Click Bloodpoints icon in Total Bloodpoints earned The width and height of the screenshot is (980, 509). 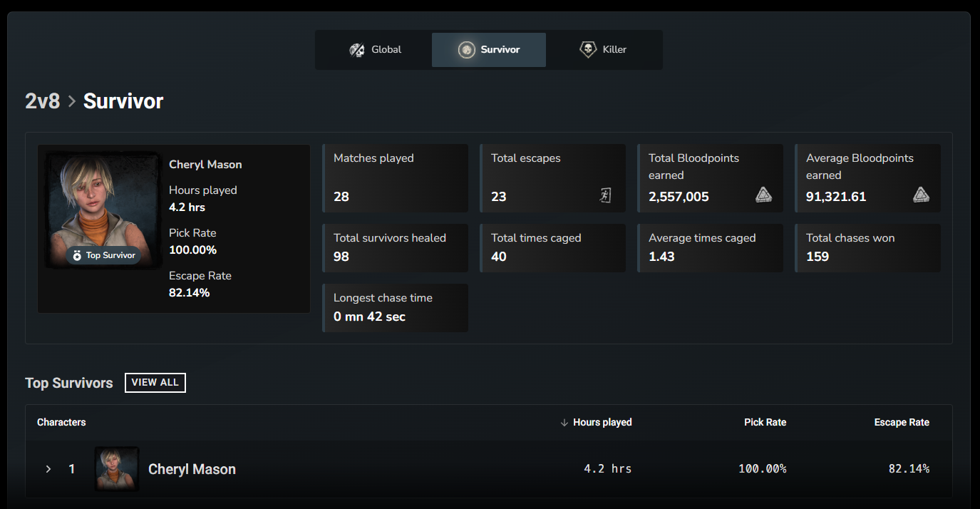[x=763, y=195]
